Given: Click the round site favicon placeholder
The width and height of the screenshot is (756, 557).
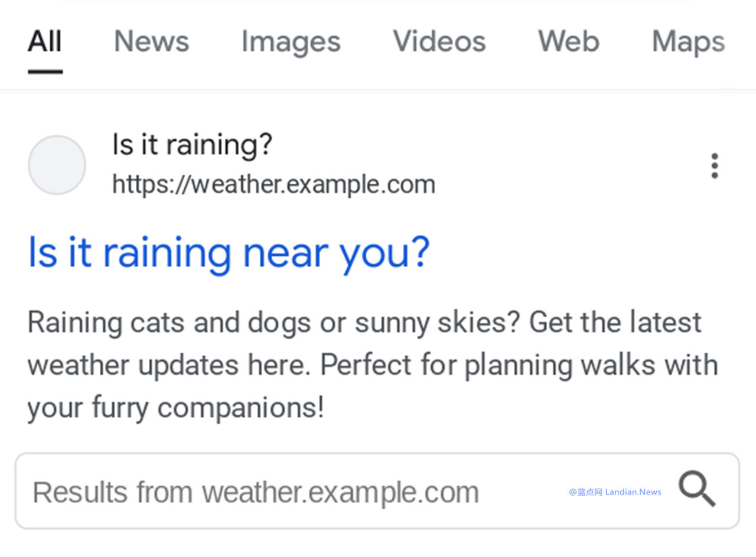Looking at the screenshot, I should [57, 165].
